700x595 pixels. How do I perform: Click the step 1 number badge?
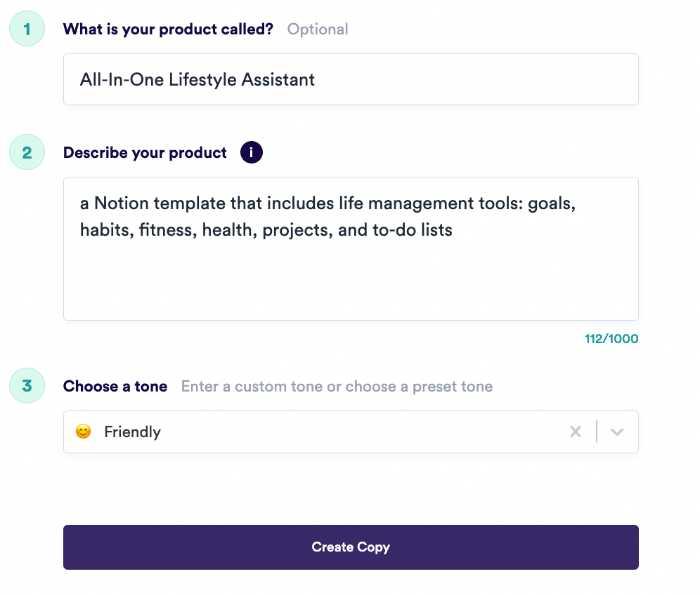[x=27, y=29]
